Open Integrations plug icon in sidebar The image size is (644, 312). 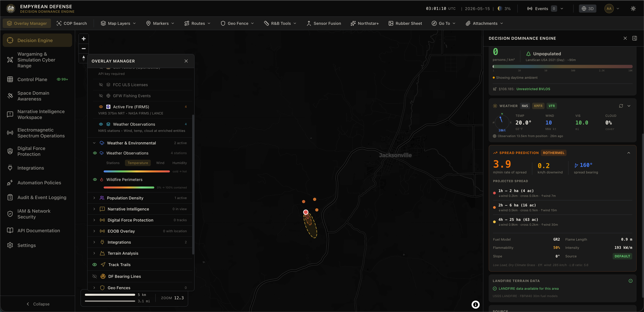coord(10,168)
